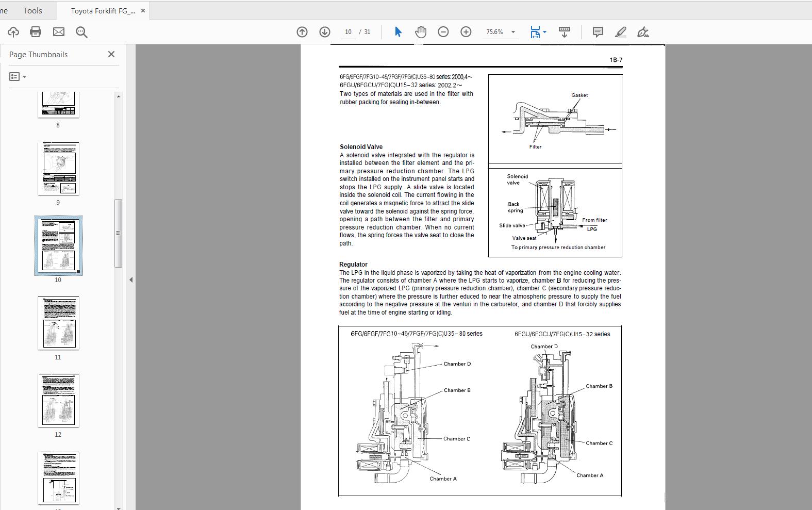Print the document using the printer icon
Viewport: 812px width, 510px height.
[x=36, y=32]
